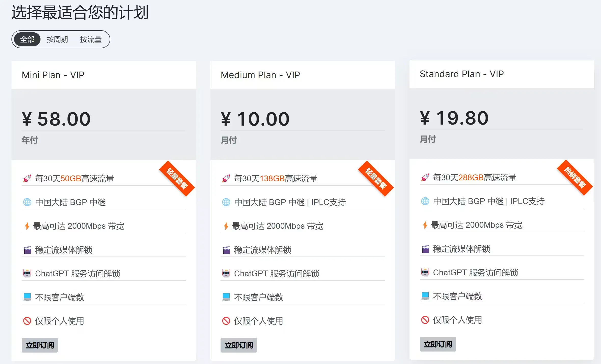
Task: Click the laptop icon in Standard Plan
Action: [x=425, y=296]
